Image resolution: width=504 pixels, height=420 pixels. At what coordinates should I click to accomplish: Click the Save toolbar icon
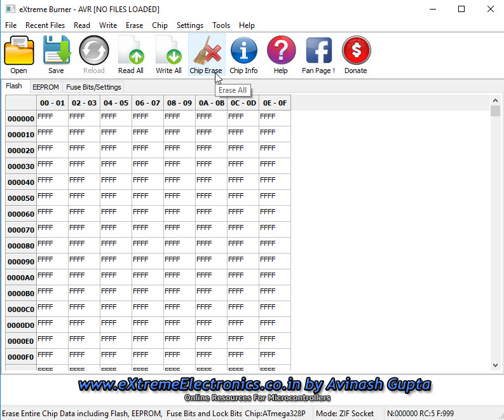coord(57,55)
